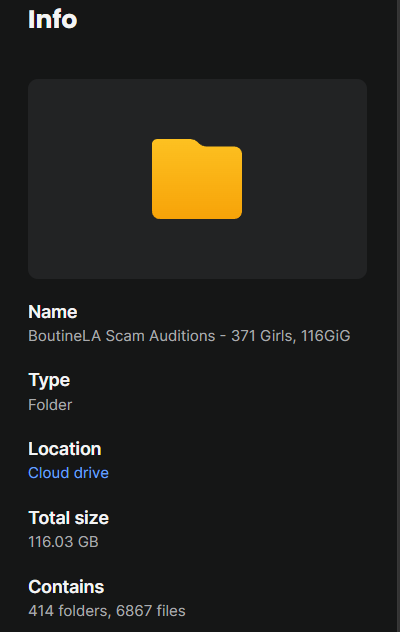Click the Location field label
The image size is (400, 632).
pos(65,449)
